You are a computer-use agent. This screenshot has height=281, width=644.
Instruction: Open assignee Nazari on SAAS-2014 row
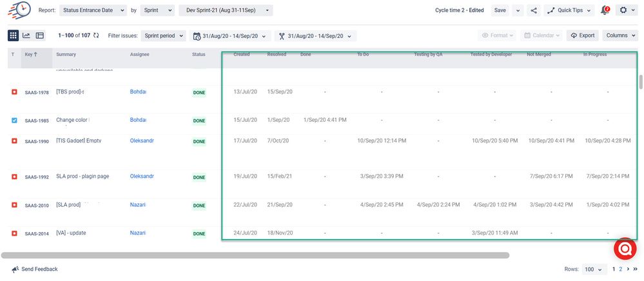pos(138,233)
